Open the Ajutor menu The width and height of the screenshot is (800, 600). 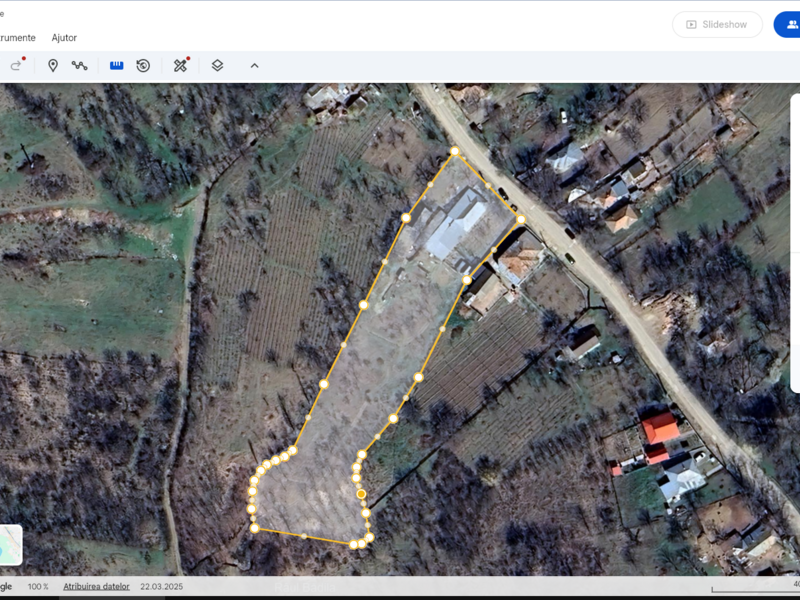[x=64, y=38]
